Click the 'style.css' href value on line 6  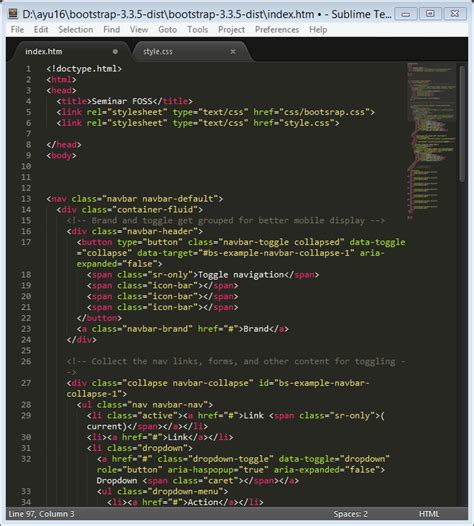pos(307,123)
